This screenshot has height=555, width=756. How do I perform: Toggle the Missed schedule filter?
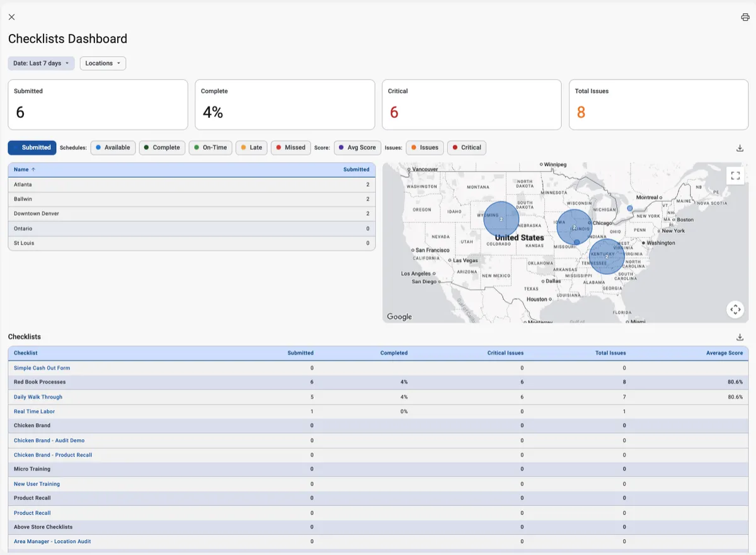tap(291, 147)
